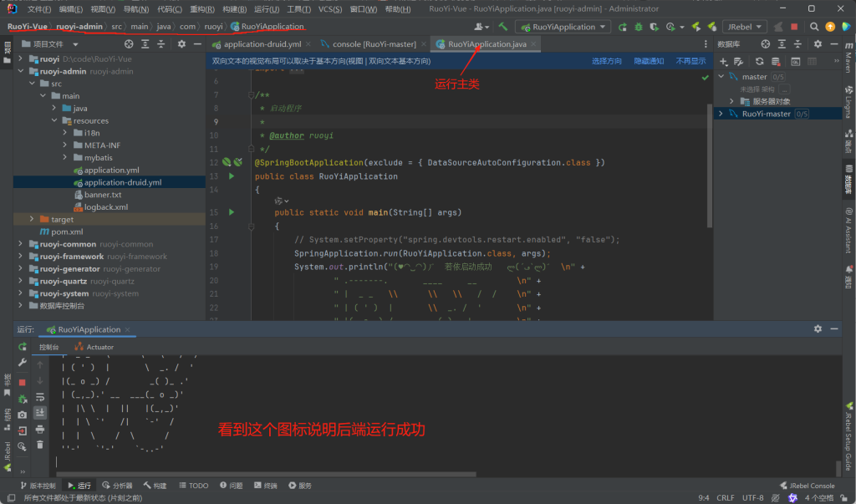Open the RuoYiApplication run configuration dropdown
Screen dimensions: 856x504
pos(564,27)
